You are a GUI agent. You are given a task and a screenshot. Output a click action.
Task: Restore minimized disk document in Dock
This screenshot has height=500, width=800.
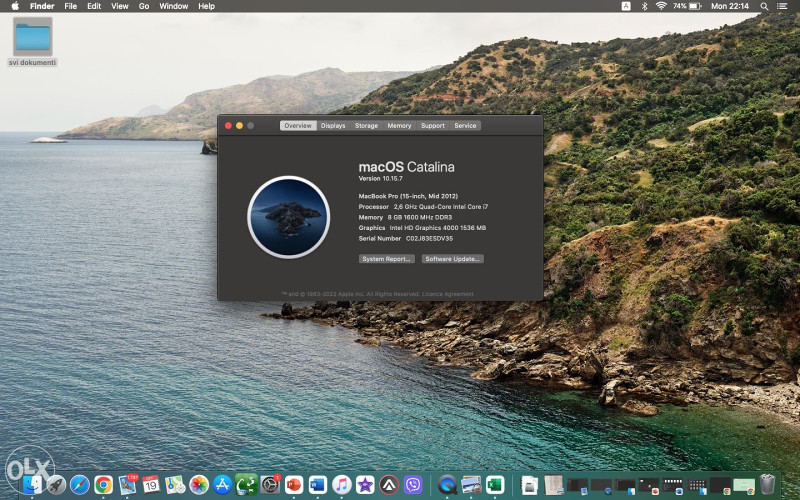point(530,485)
